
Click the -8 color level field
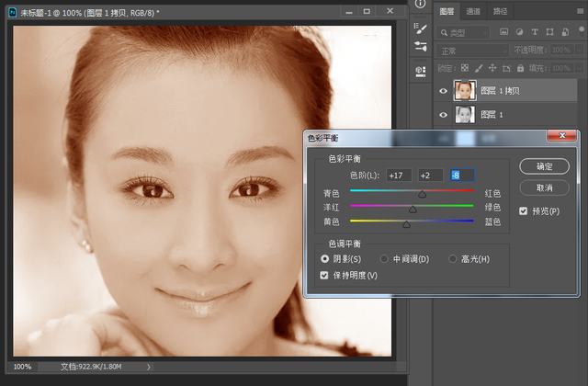(x=462, y=176)
